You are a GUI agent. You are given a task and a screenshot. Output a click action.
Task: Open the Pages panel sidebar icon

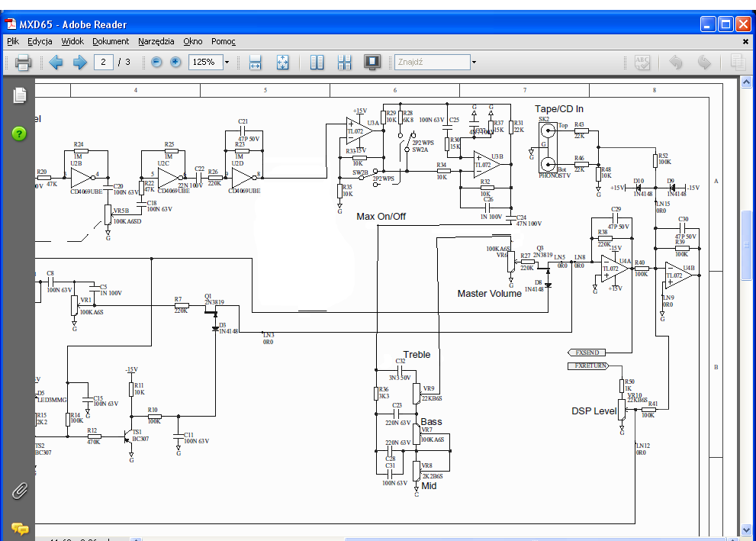[x=19, y=95]
